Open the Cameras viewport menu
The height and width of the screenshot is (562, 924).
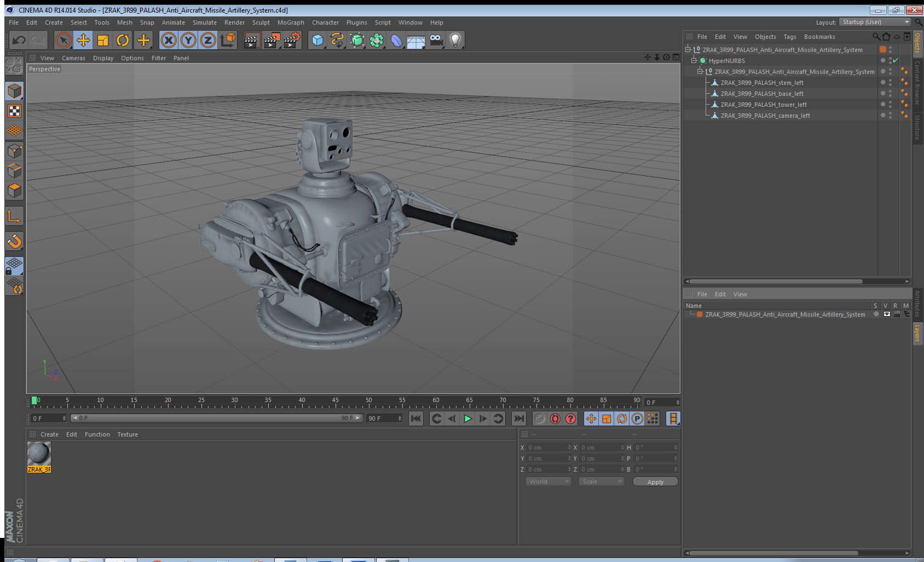[73, 58]
